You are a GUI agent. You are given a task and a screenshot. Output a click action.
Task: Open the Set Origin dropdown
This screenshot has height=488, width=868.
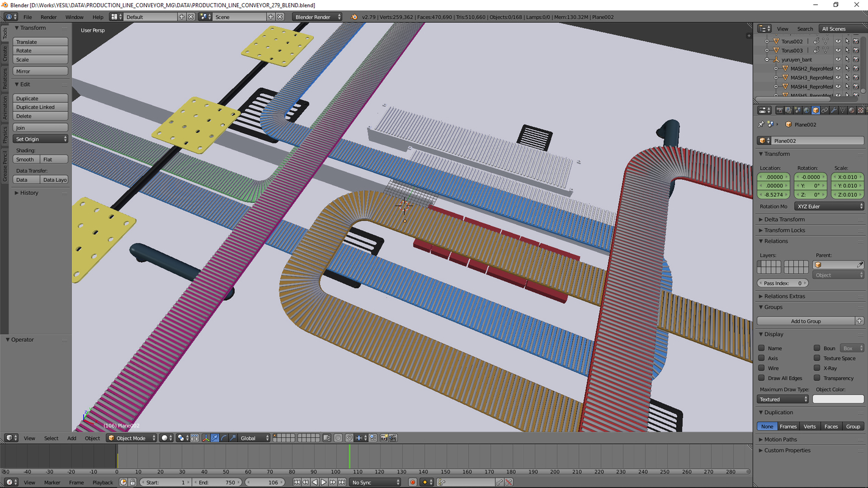point(41,139)
